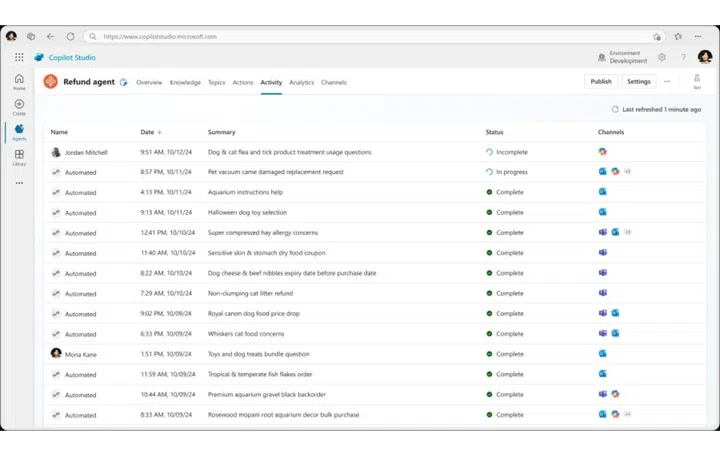Open more options next to Settings button
This screenshot has height=456, width=720.
pyautogui.click(x=667, y=82)
